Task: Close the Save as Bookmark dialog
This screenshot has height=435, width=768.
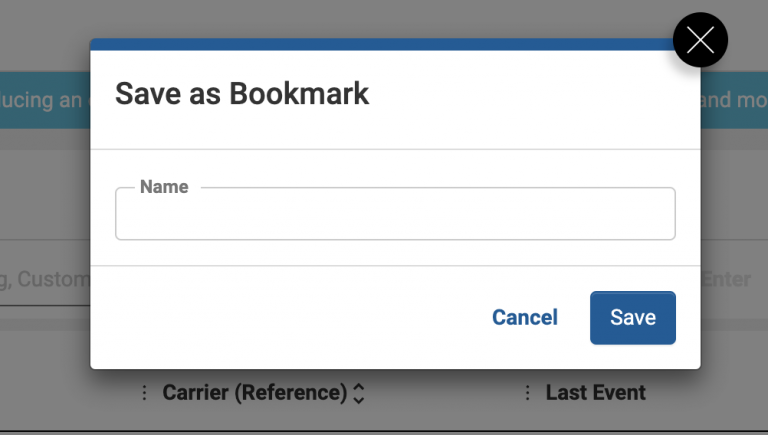Action: [x=700, y=40]
